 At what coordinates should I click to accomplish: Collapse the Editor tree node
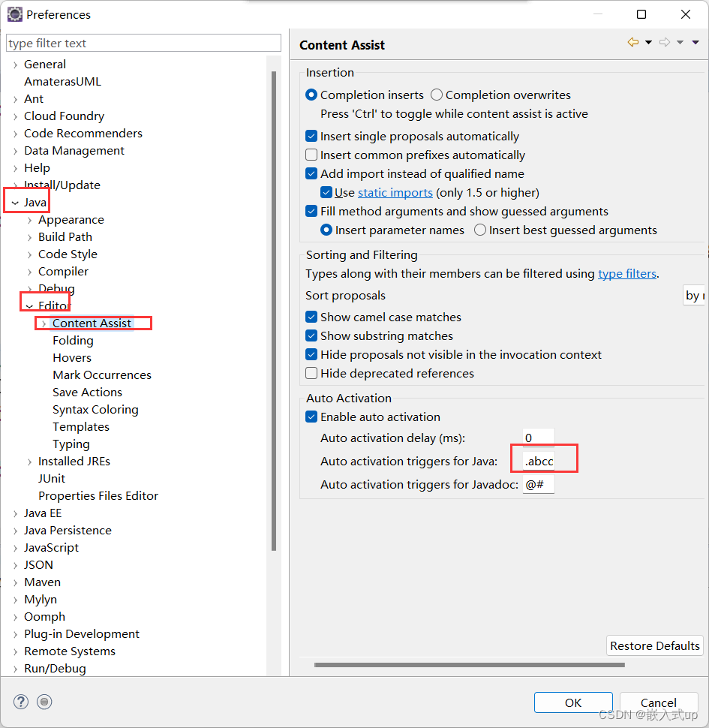point(30,306)
